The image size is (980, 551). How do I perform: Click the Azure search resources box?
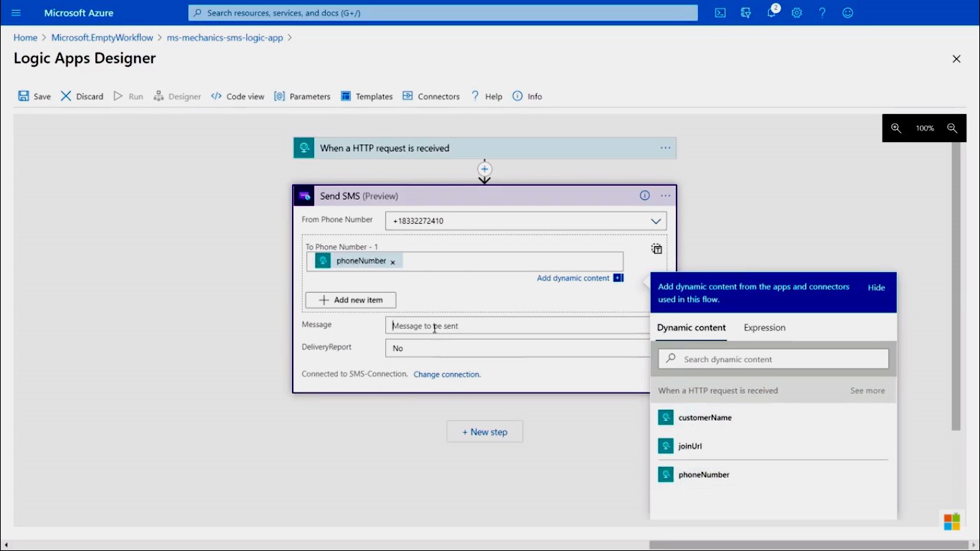click(x=443, y=13)
